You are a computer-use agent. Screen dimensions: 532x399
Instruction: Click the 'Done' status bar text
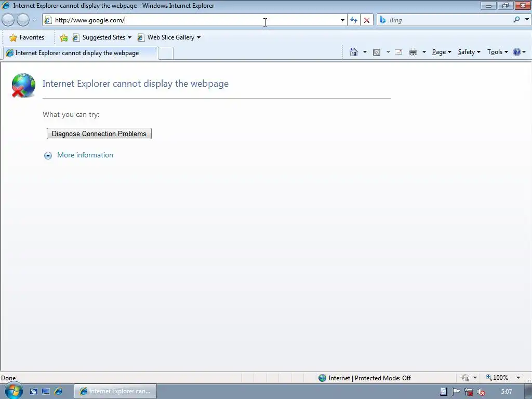[8, 378]
